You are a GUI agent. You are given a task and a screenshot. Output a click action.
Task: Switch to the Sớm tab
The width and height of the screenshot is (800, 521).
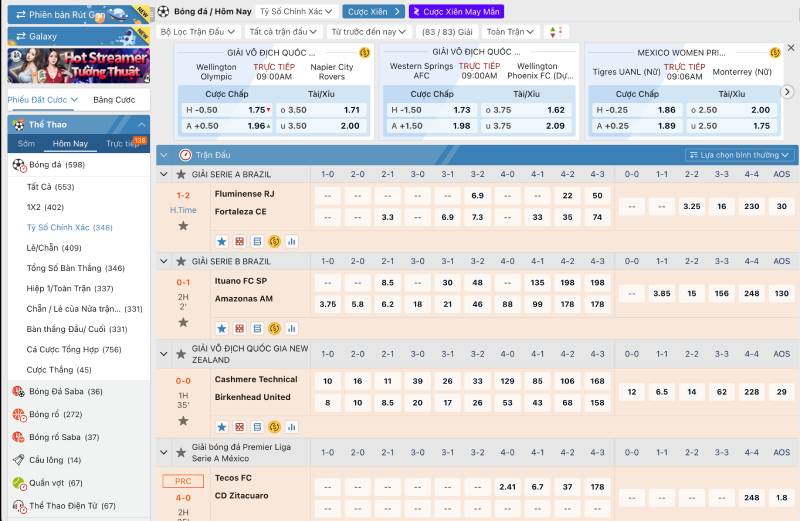click(x=26, y=143)
